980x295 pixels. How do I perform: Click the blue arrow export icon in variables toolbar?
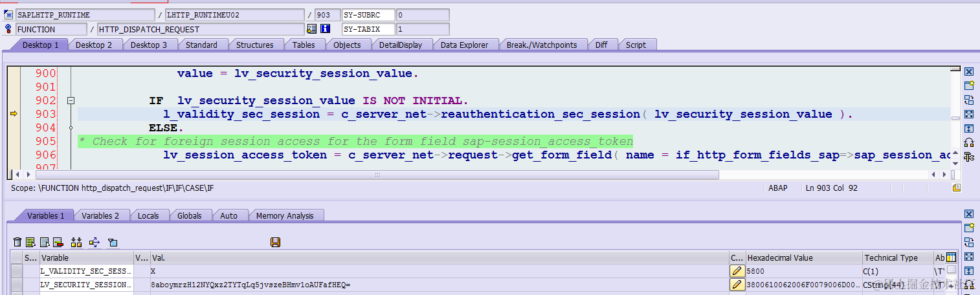coord(95,243)
